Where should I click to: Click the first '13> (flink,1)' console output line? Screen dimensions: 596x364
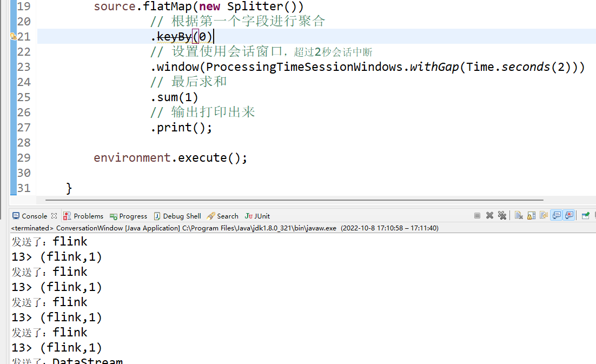(57, 256)
